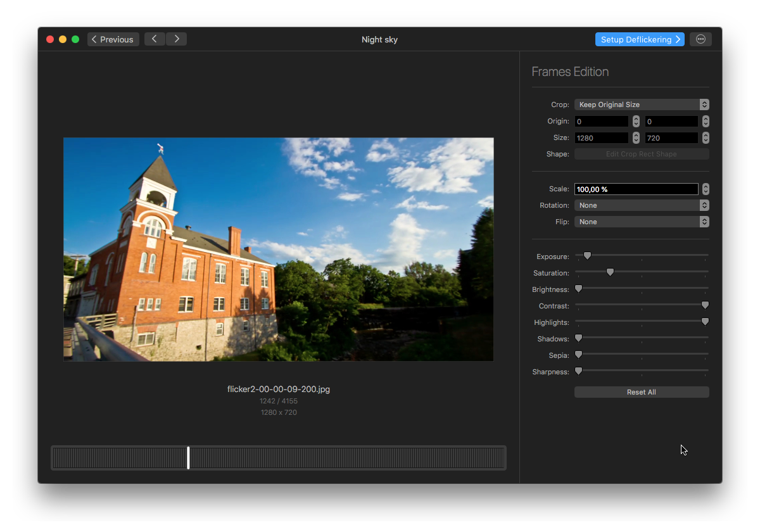760x532 pixels.
Task: Click the Scale percentage field
Action: pyautogui.click(x=636, y=189)
